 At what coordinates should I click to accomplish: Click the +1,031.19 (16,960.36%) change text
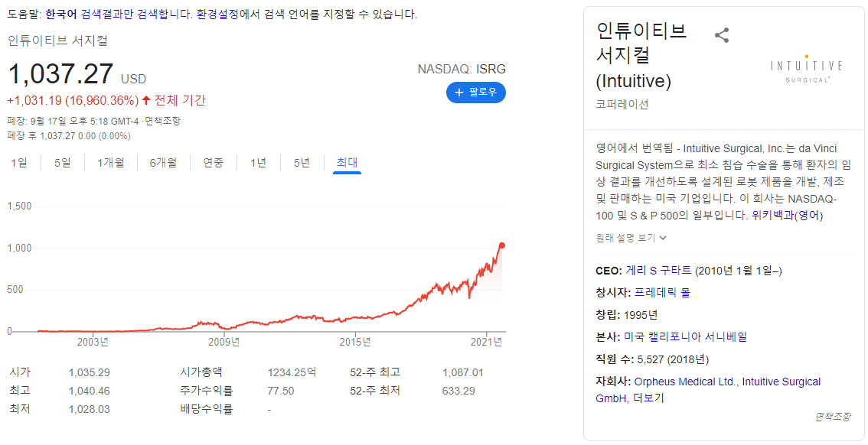(73, 101)
